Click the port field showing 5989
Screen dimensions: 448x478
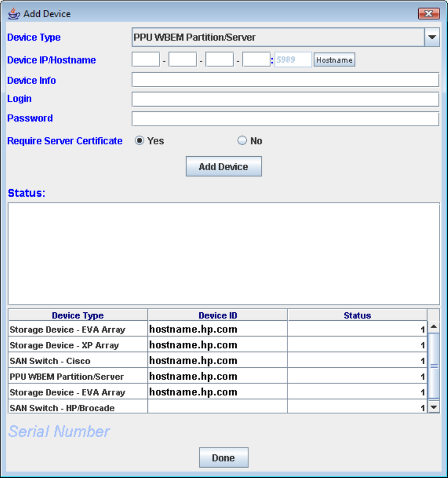(293, 60)
